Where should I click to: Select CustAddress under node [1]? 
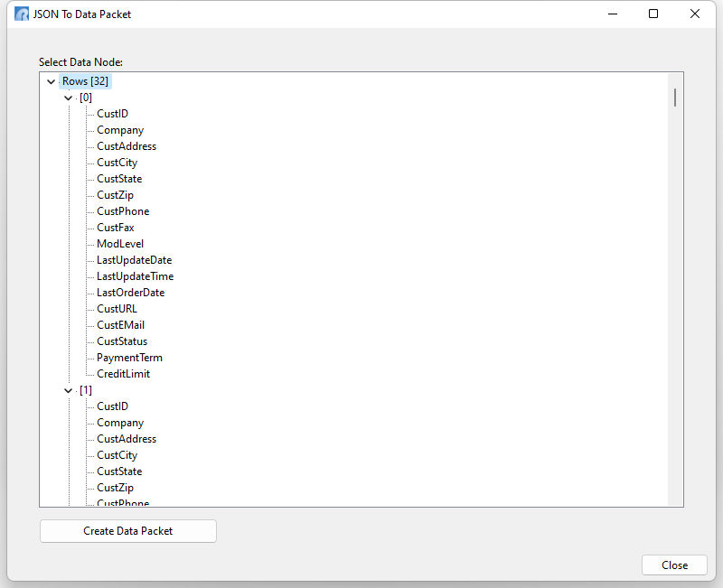127,439
